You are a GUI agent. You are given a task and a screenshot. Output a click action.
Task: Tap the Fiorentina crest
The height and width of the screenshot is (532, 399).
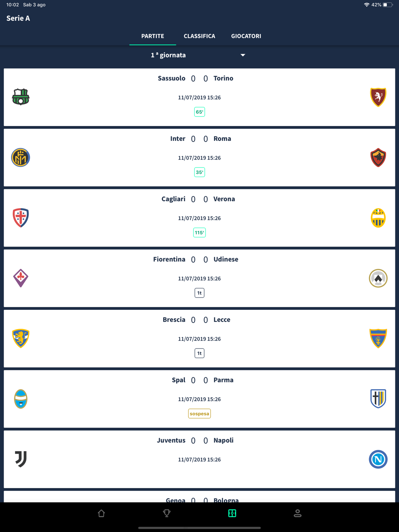(21, 278)
